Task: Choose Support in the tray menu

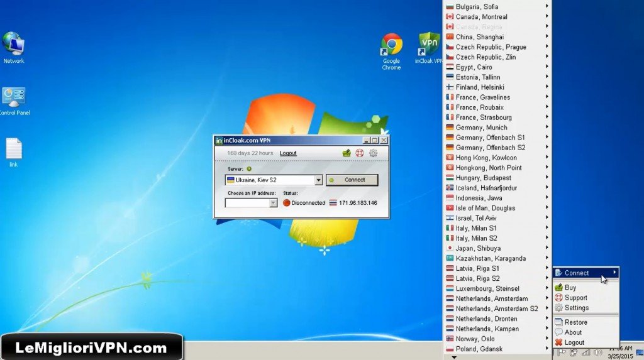Action: (x=586, y=298)
